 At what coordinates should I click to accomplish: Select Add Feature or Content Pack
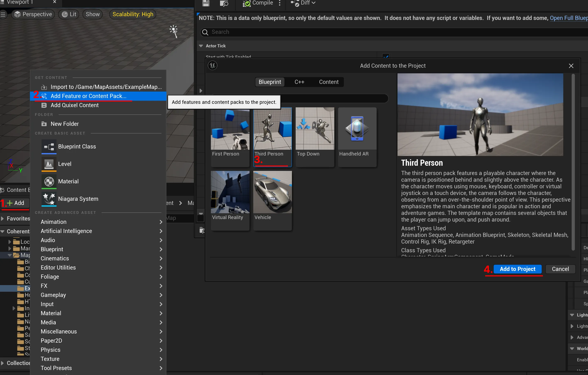click(88, 96)
